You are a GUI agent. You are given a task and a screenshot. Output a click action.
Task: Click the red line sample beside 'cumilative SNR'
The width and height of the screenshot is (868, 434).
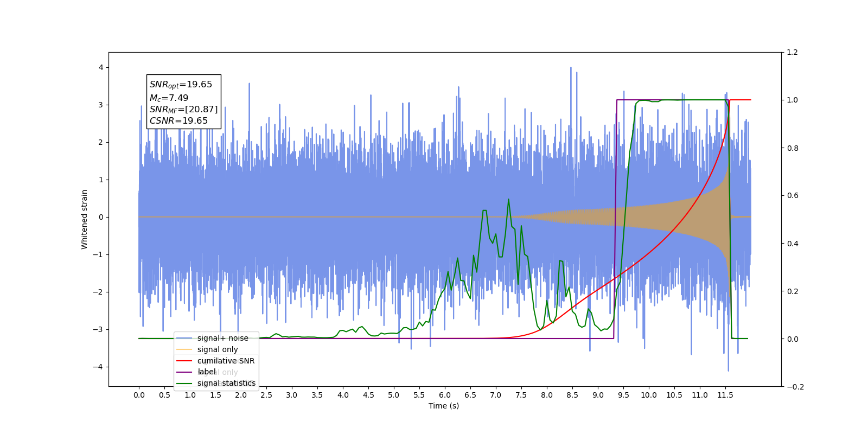[184, 361]
